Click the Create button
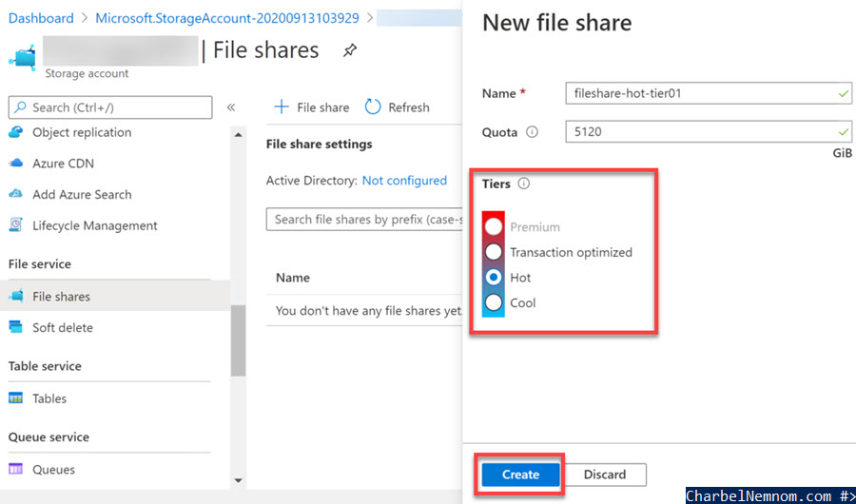The image size is (856, 504). point(520,475)
